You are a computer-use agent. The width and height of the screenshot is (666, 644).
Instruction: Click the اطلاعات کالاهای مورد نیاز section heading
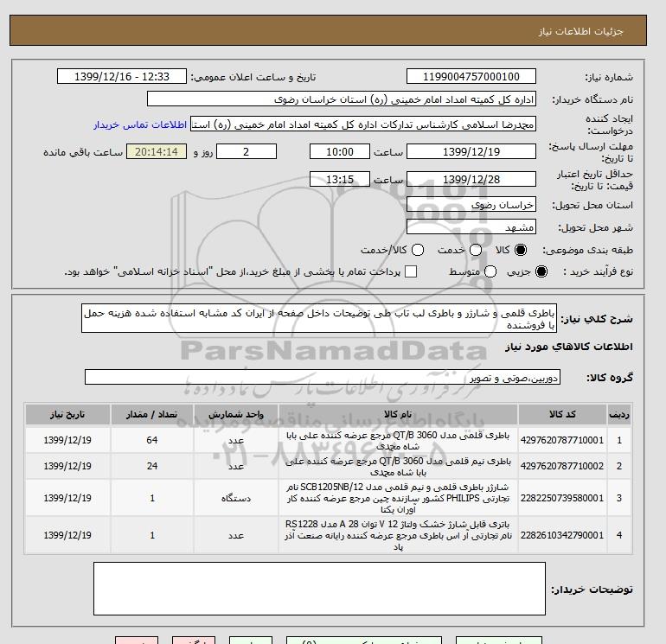tap(569, 347)
